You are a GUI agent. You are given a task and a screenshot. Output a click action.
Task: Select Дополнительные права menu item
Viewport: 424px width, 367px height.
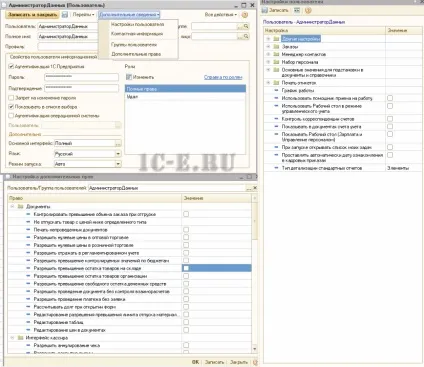(136, 54)
